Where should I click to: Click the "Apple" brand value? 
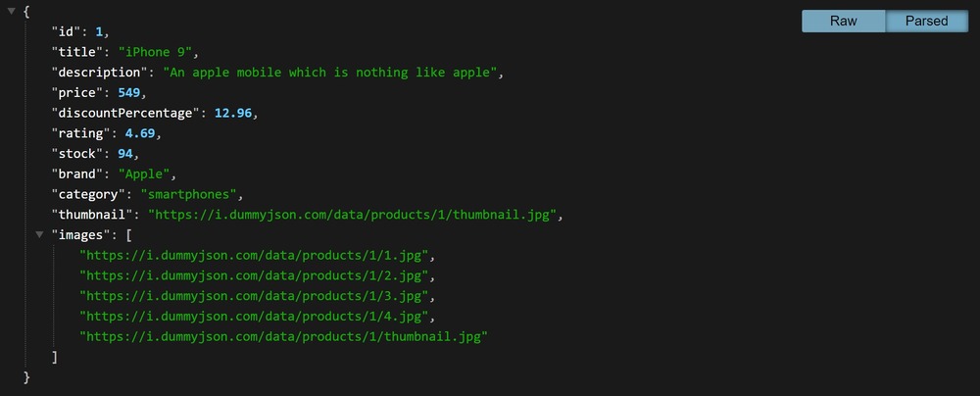pyautogui.click(x=144, y=173)
